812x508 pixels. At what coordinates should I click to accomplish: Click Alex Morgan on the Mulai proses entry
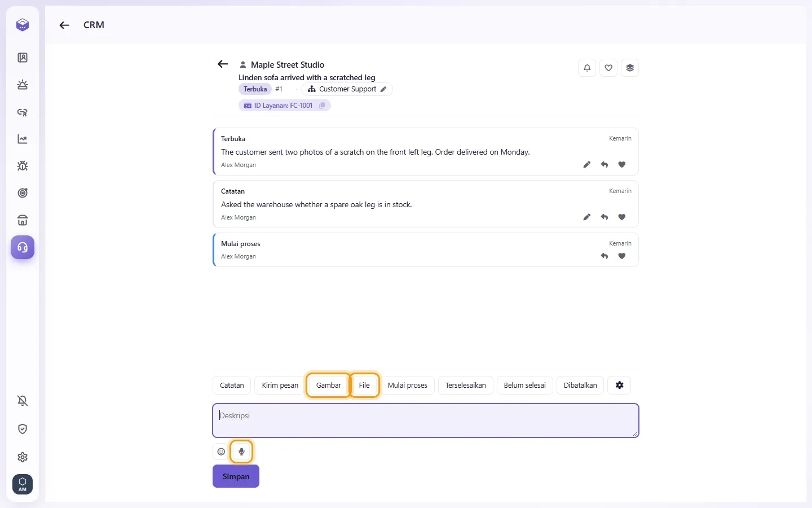[239, 256]
